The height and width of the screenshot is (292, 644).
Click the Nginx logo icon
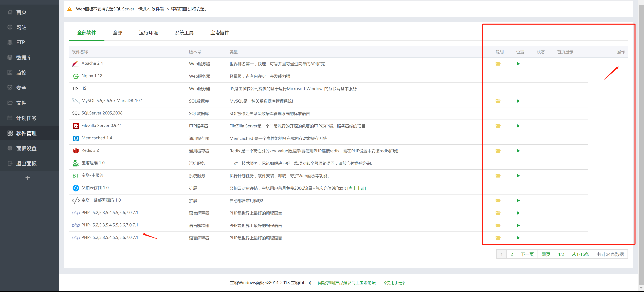click(76, 76)
